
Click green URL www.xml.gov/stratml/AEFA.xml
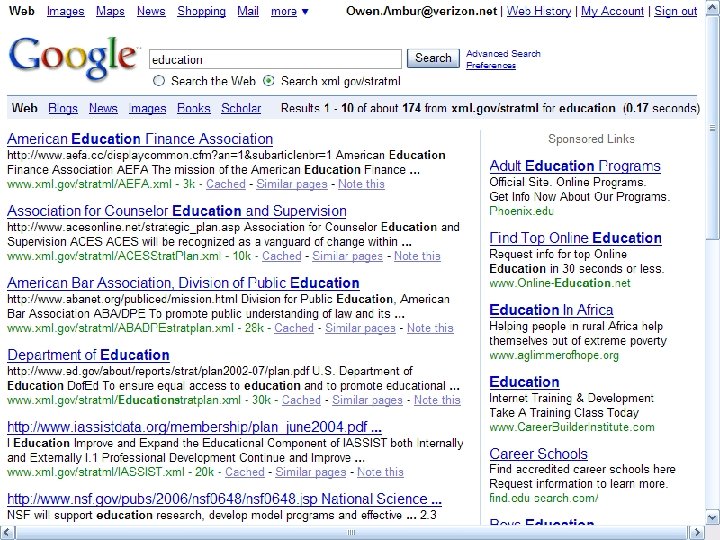point(90,184)
